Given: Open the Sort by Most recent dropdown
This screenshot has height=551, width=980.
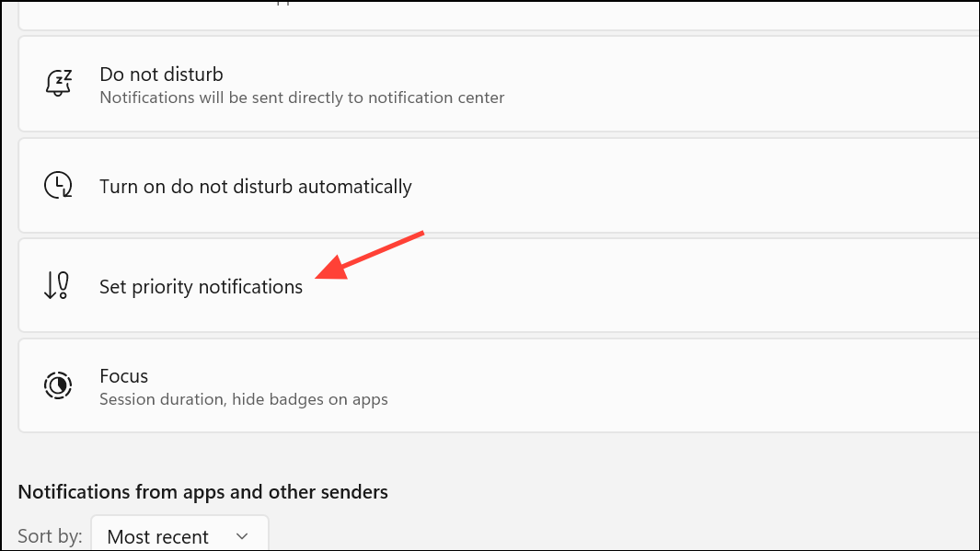Looking at the screenshot, I should pyautogui.click(x=180, y=535).
